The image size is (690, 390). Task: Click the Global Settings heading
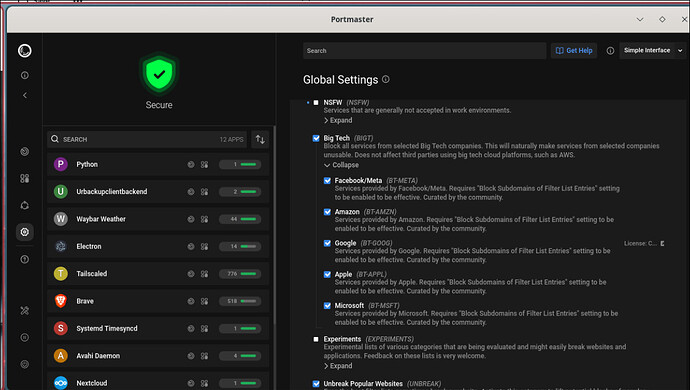(x=340, y=80)
